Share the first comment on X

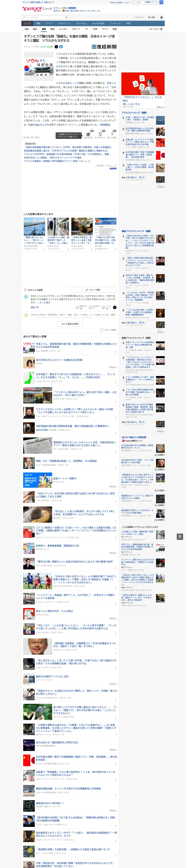pos(114,307)
